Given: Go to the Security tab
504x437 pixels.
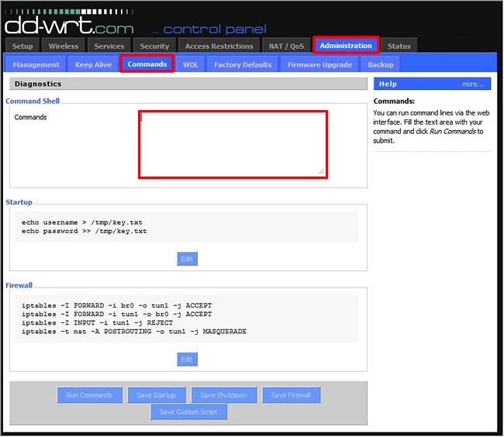Looking at the screenshot, I should (x=154, y=46).
